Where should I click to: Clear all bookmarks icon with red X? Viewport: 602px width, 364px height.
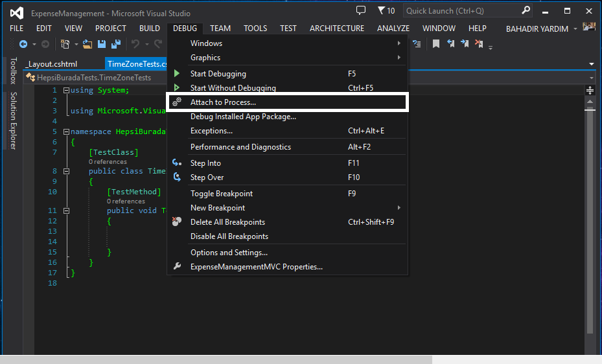click(479, 44)
